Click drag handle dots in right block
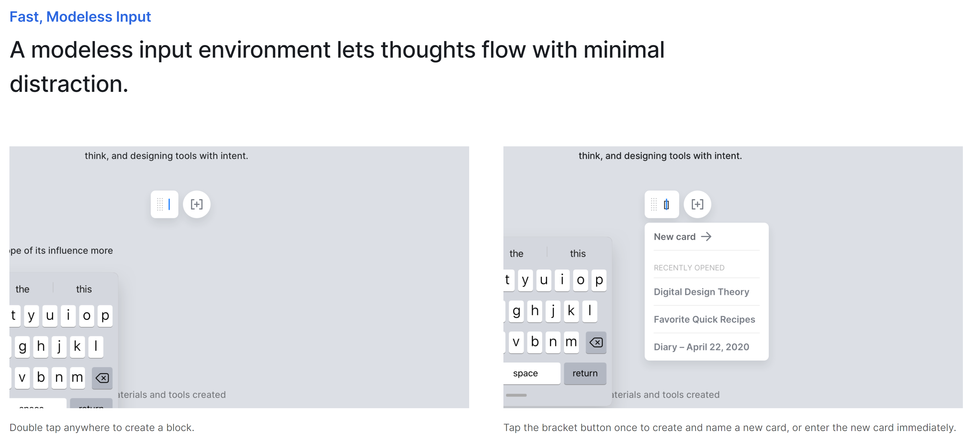 [654, 204]
